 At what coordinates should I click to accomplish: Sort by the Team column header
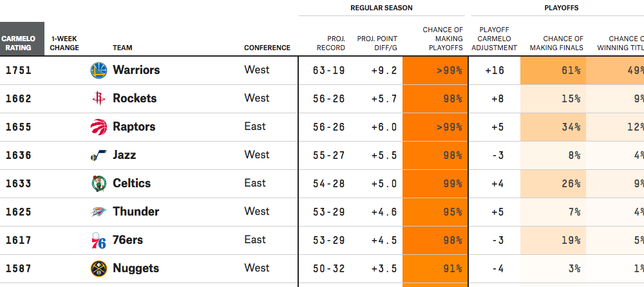pos(122,48)
